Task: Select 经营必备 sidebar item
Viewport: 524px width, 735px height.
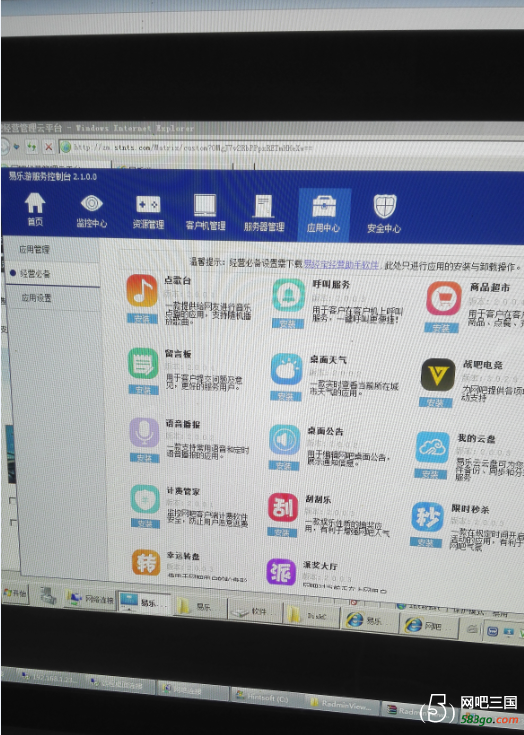Action: [x=35, y=273]
